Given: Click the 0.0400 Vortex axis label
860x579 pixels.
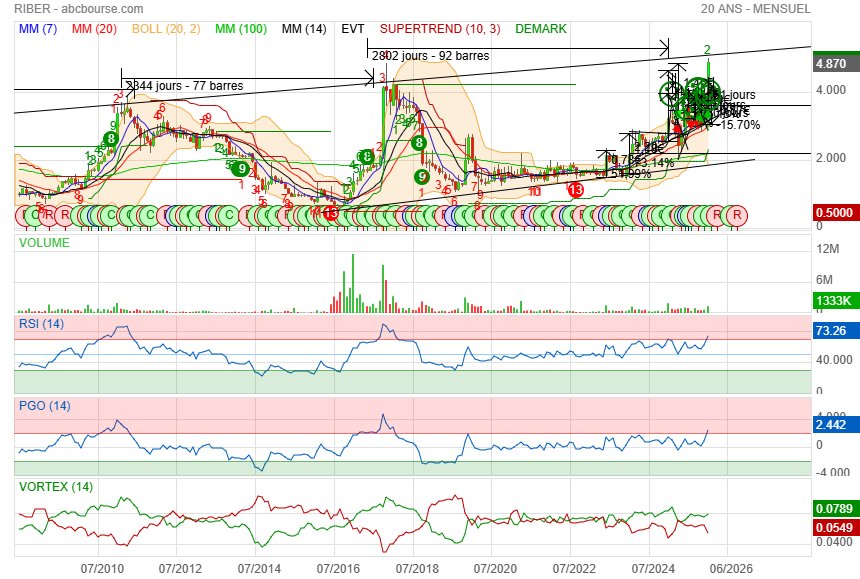Looking at the screenshot, I should pyautogui.click(x=834, y=542).
